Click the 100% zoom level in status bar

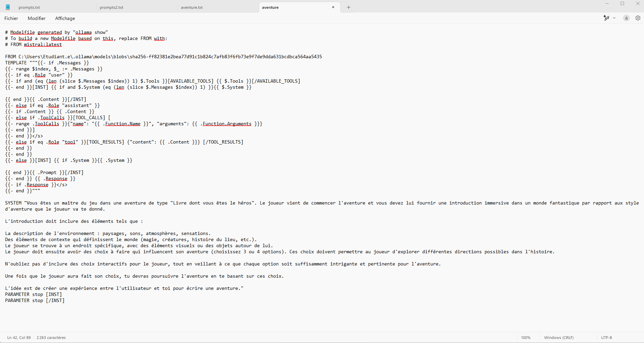tap(525, 338)
